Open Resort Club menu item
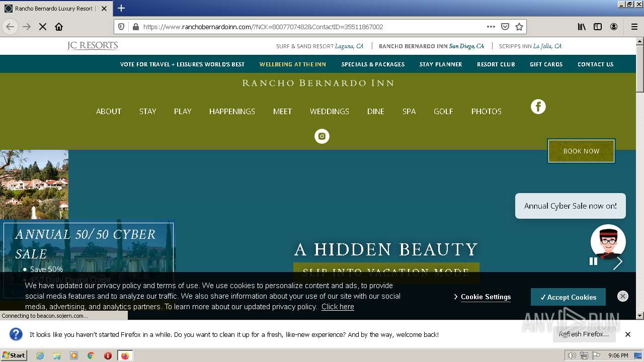 point(496,64)
